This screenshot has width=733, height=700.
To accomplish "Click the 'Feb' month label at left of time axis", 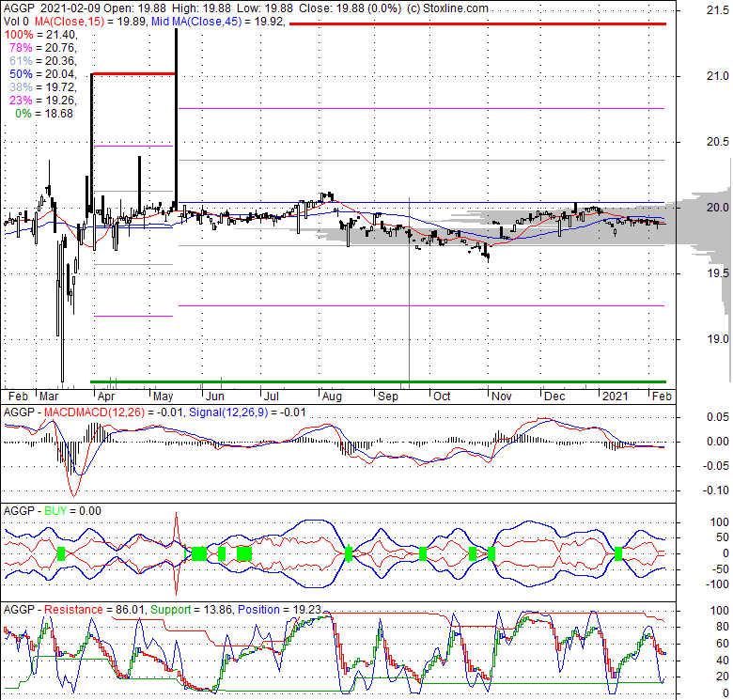I will tap(18, 397).
